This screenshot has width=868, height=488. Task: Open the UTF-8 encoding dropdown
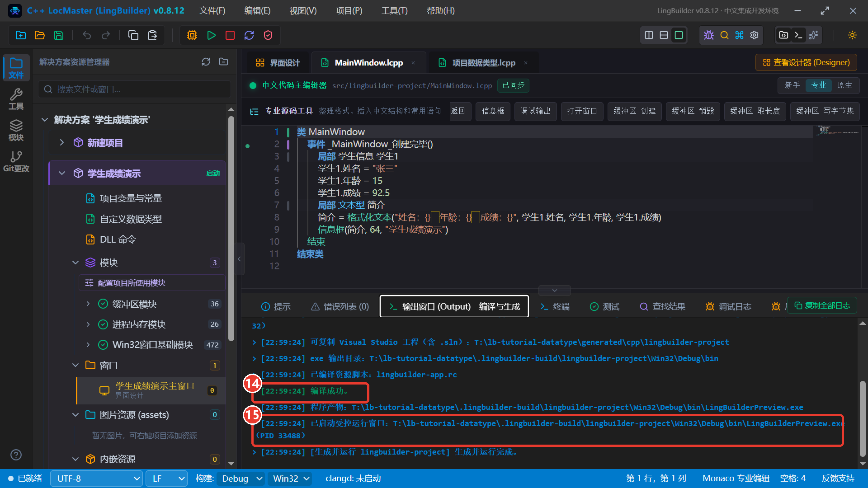pyautogui.click(x=97, y=479)
